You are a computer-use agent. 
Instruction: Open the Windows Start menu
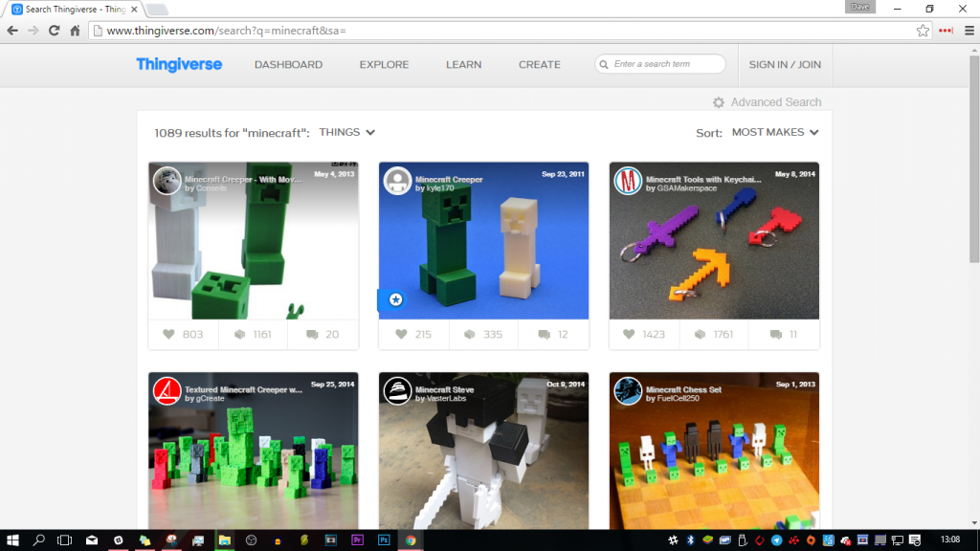pyautogui.click(x=12, y=540)
